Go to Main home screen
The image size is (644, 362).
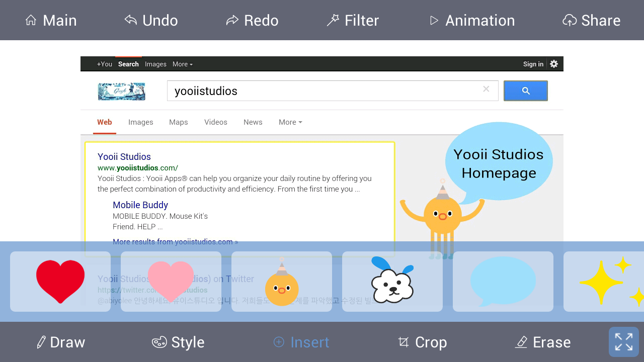click(51, 20)
